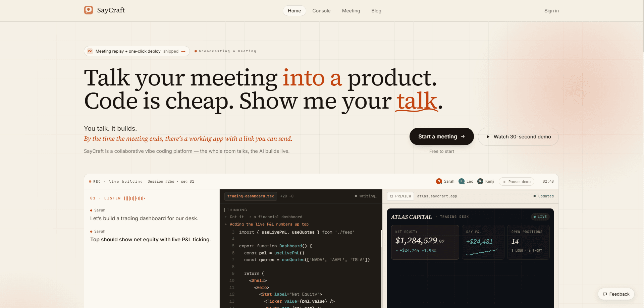644x308 pixels.
Task: Click 'Top should show net equity' transcript line
Action: tap(150, 240)
